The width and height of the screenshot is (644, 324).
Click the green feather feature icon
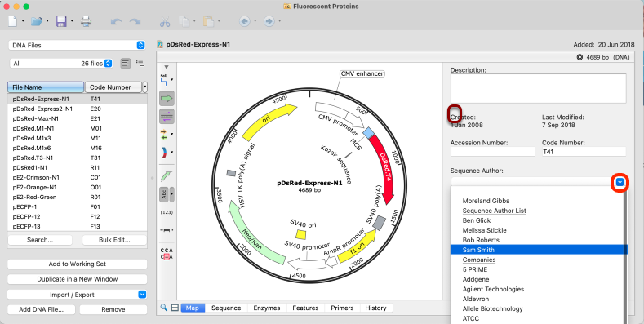coord(167,175)
